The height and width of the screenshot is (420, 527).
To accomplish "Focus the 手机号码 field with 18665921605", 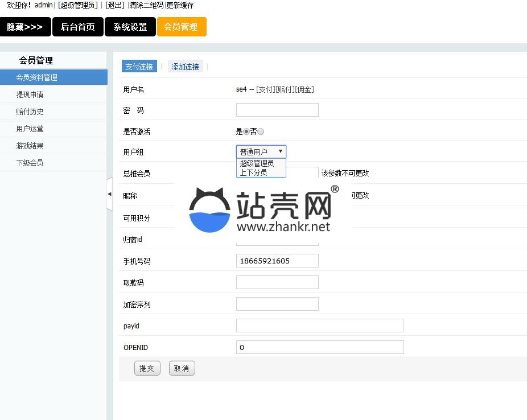I will point(277,261).
